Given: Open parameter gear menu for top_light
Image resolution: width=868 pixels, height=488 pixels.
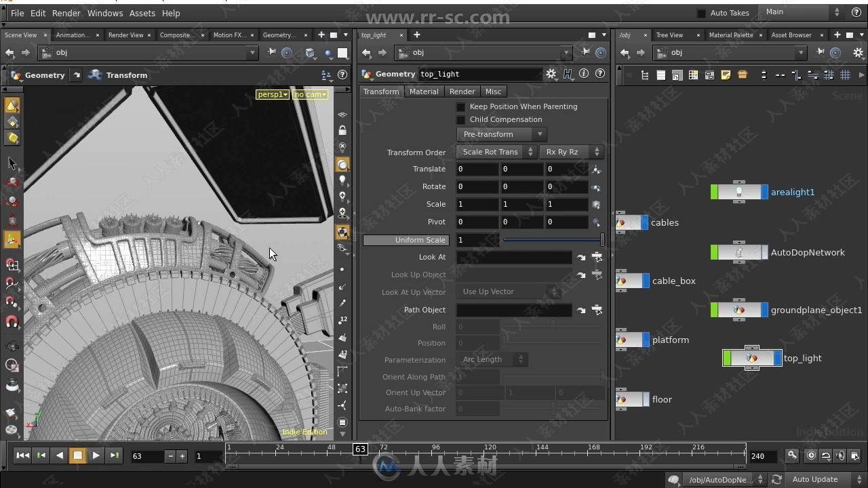Looking at the screenshot, I should pos(551,74).
